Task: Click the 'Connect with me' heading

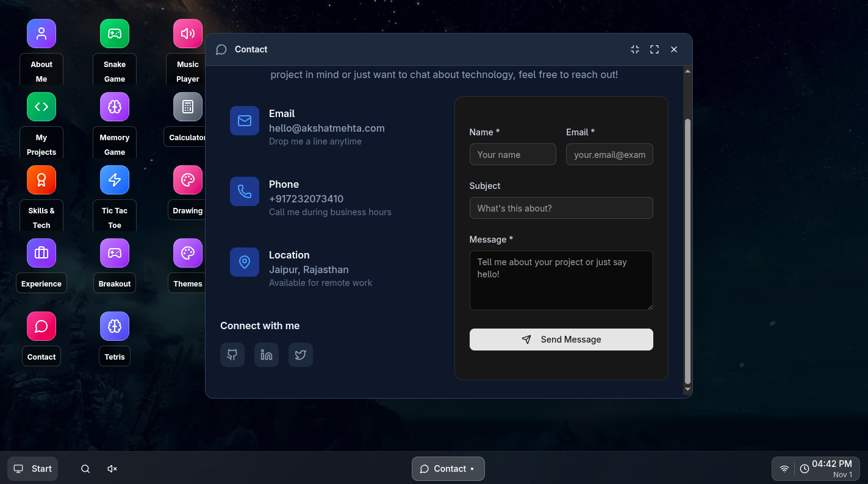Action: tap(260, 326)
